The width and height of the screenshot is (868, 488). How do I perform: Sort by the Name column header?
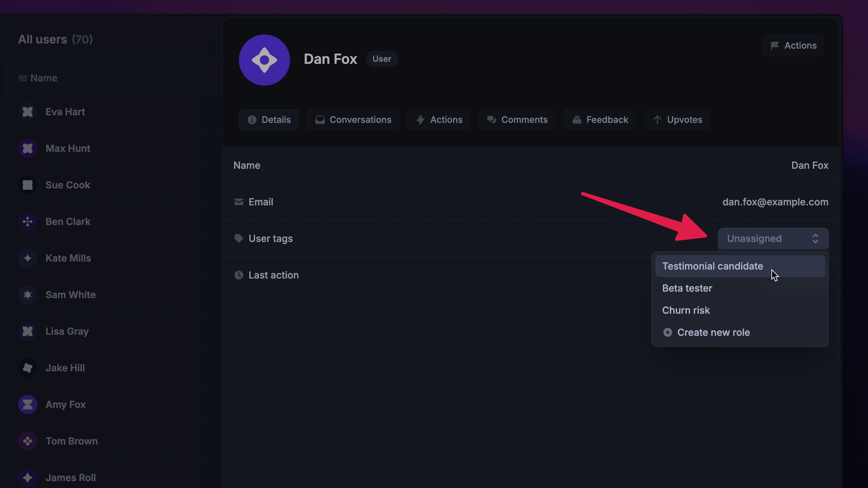click(x=44, y=78)
